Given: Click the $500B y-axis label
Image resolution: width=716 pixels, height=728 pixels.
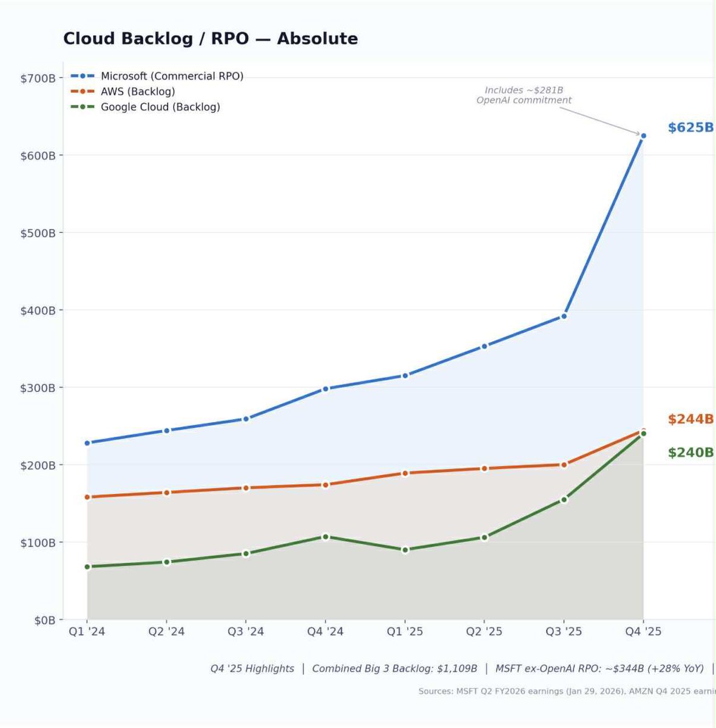Looking at the screenshot, I should 38,233.
